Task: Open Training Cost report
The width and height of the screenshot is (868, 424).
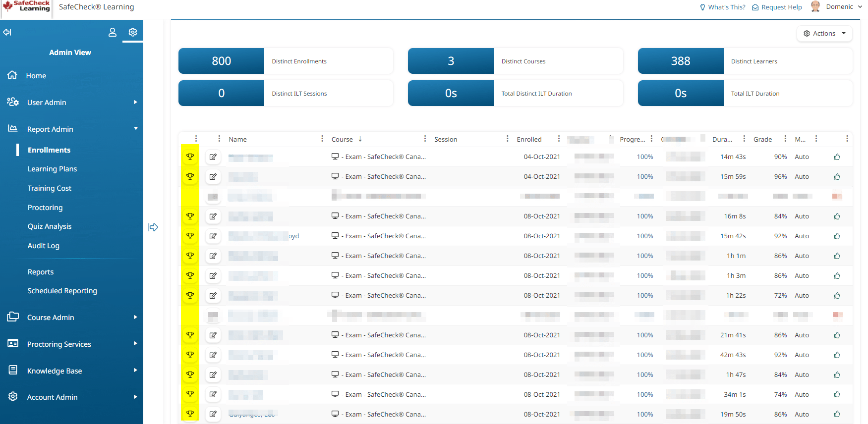Action: [x=50, y=188]
